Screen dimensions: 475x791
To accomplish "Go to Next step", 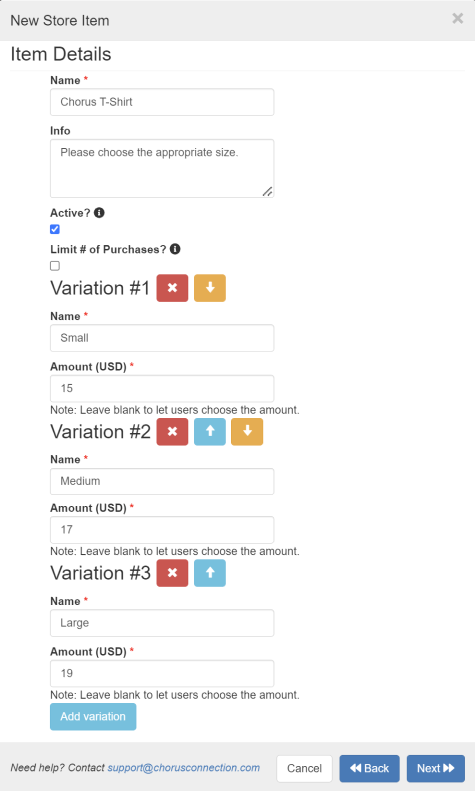I will pyautogui.click(x=436, y=768).
